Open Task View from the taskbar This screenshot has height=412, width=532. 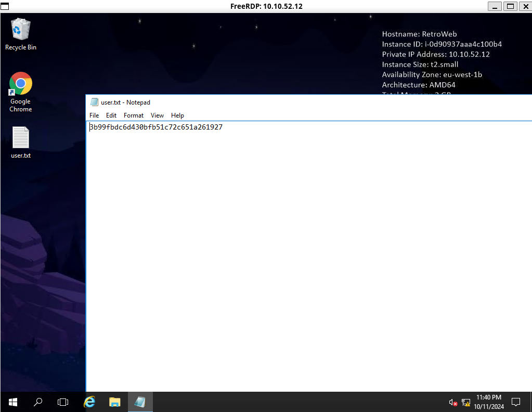63,402
